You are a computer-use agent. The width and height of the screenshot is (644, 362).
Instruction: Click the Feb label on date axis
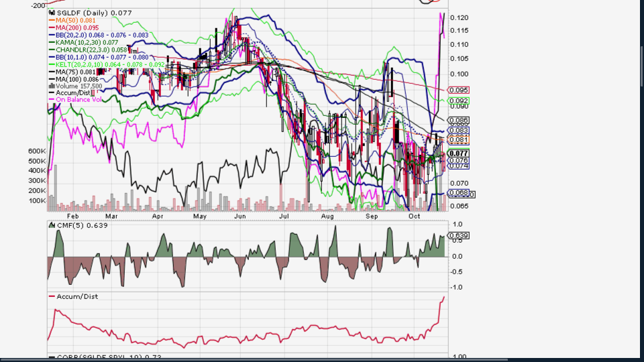[x=72, y=217]
